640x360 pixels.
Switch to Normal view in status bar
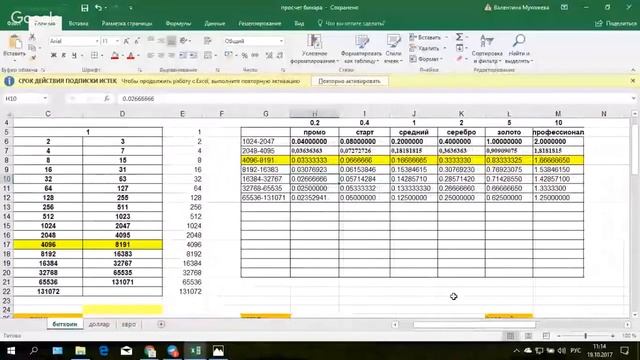point(510,336)
